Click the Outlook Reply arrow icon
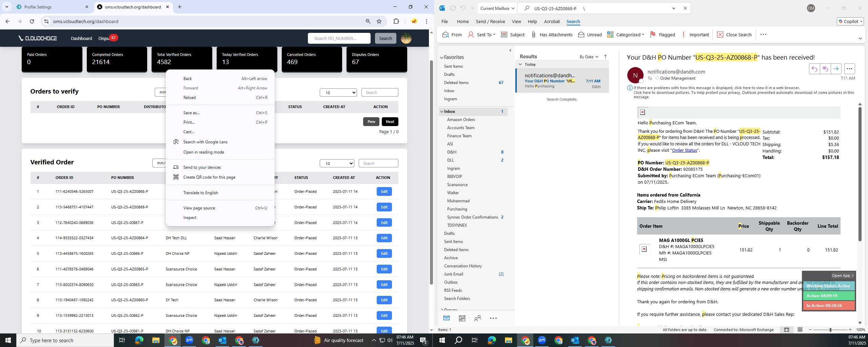The image size is (868, 347). coord(814,69)
